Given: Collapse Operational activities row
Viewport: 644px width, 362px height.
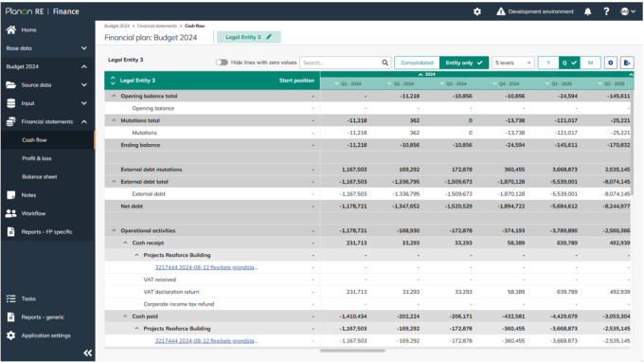Looking at the screenshot, I should pyautogui.click(x=114, y=230).
